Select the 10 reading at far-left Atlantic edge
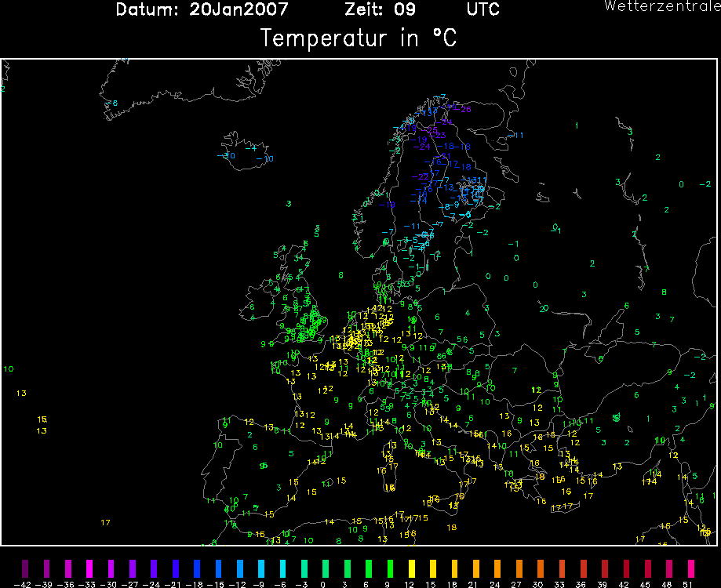Screen dimensions: 721x588 pos(9,369)
